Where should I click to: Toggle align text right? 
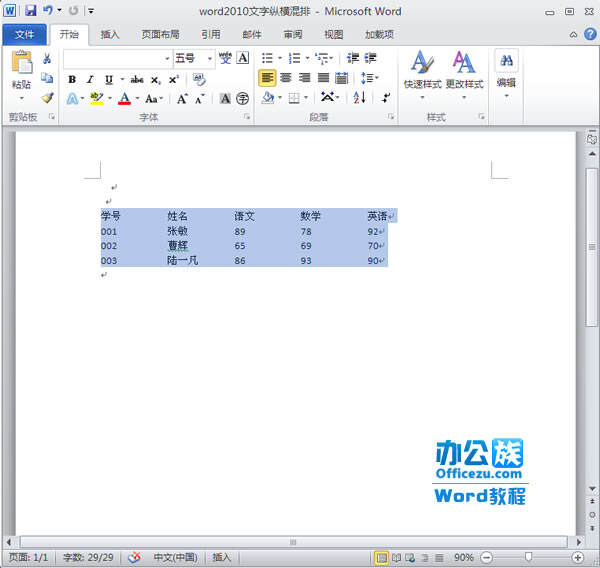(x=305, y=78)
